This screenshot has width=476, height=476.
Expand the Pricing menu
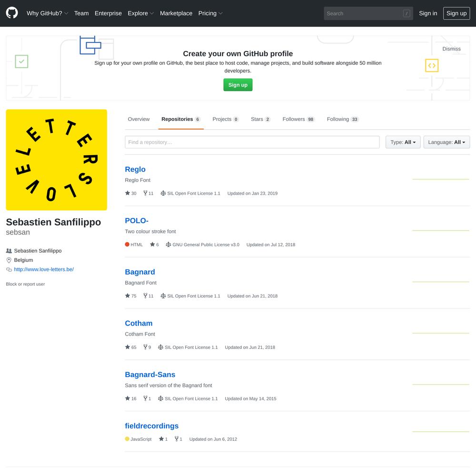(210, 13)
